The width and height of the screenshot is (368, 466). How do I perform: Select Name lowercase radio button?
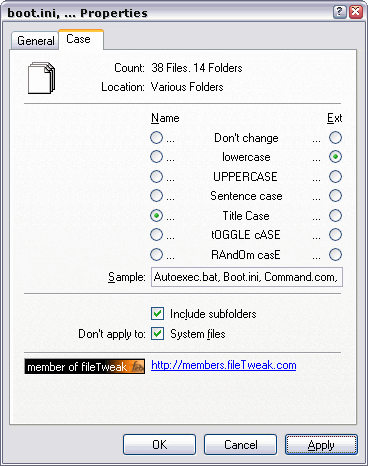156,157
